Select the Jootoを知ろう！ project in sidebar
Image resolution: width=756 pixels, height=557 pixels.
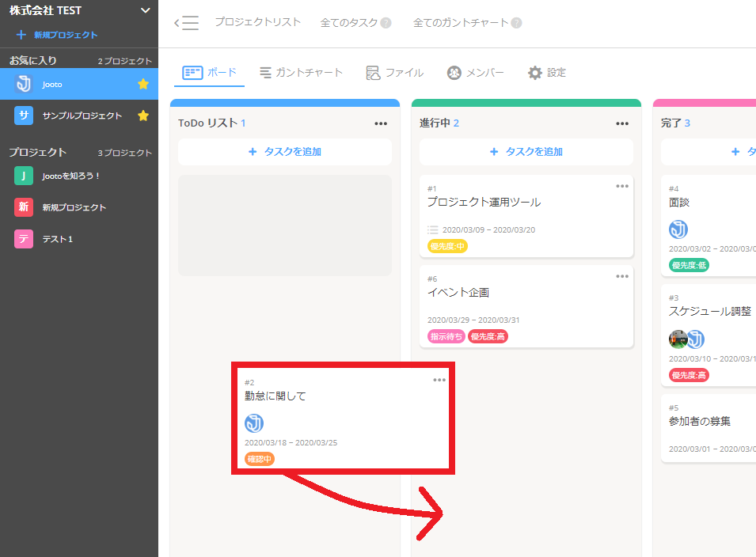(71, 176)
